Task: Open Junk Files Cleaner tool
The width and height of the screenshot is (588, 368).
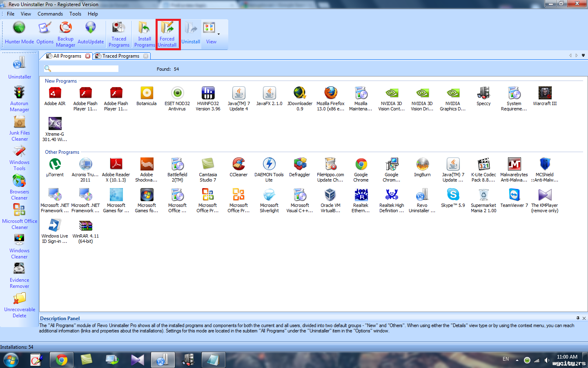Action: 20,128
